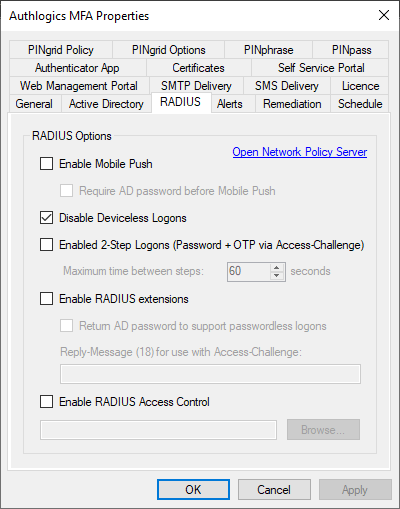This screenshot has height=509, width=400.
Task: Select the Active Directory tab
Action: pyautogui.click(x=106, y=104)
